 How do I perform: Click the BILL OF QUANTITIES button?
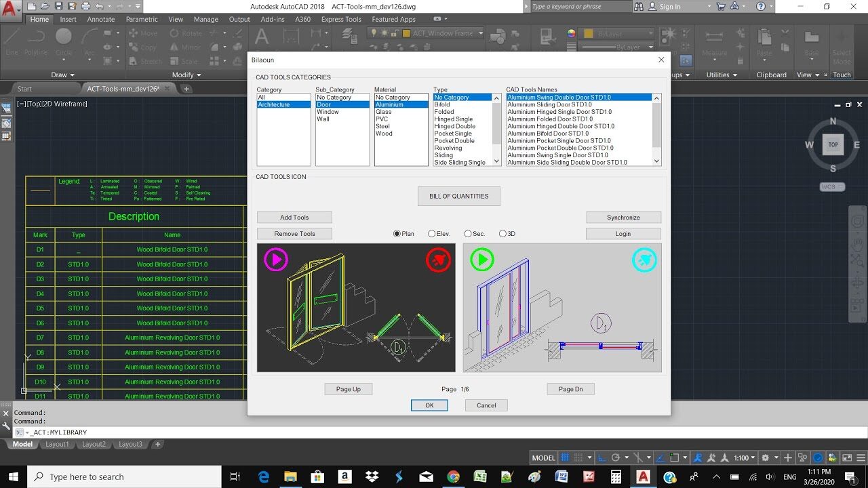pos(459,196)
